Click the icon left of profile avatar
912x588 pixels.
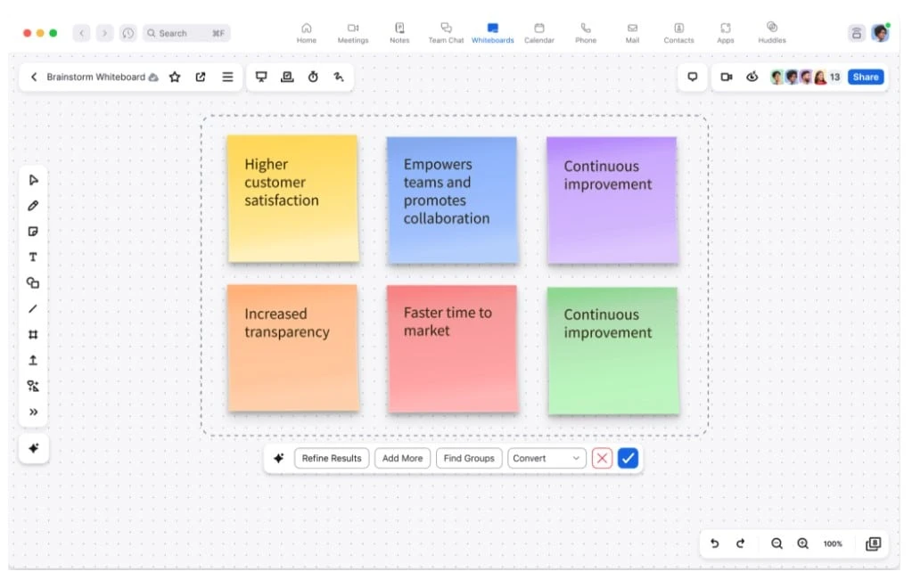856,33
